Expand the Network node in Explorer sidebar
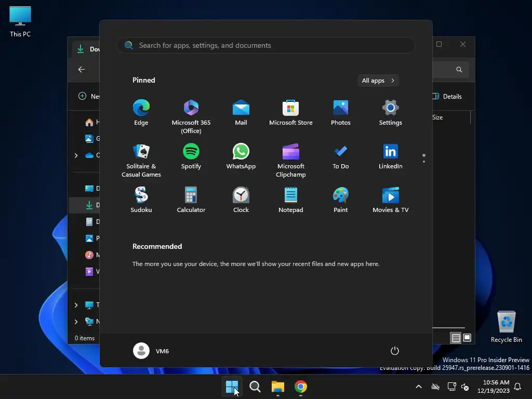The width and height of the screenshot is (532, 399). coord(76,322)
